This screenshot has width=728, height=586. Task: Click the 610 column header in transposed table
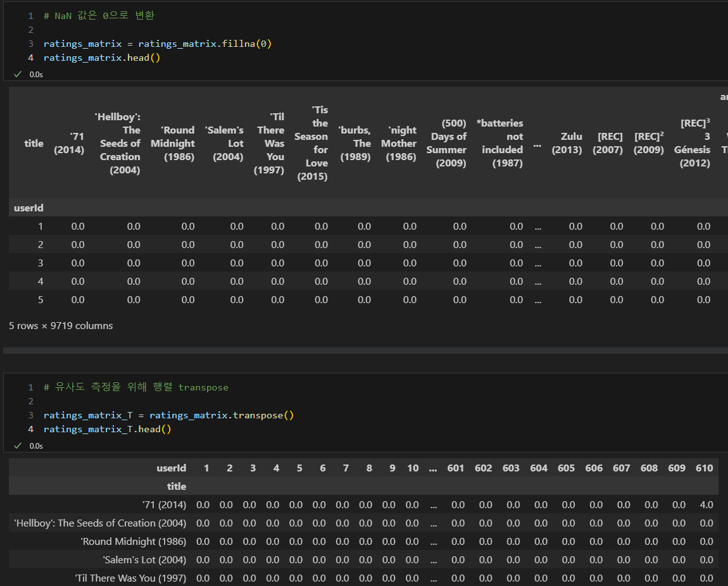704,468
